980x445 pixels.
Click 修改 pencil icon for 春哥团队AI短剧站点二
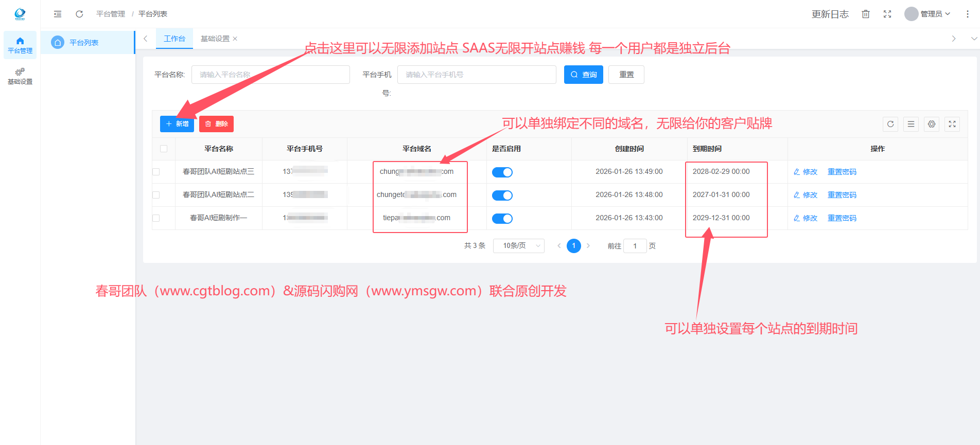(x=797, y=195)
